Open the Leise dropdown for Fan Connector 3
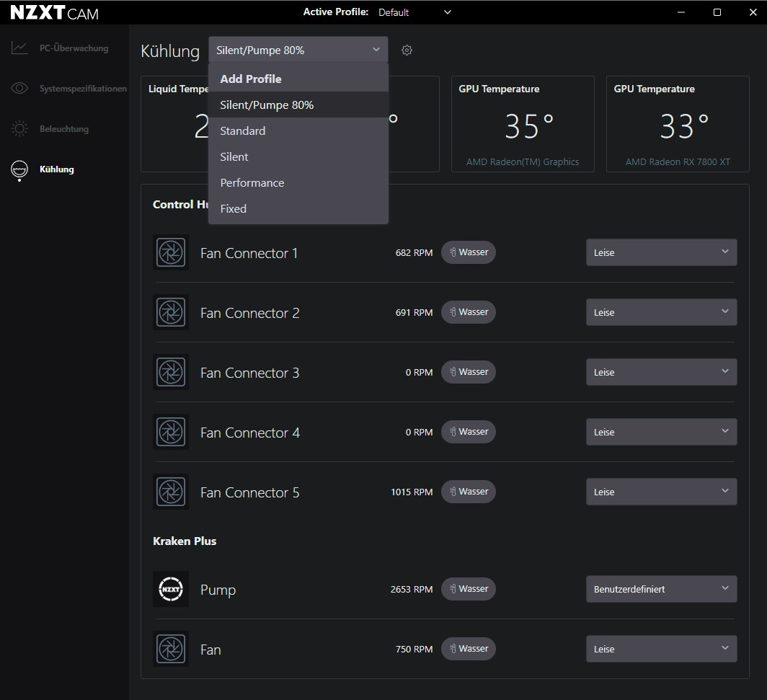This screenshot has height=700, width=767. point(661,372)
